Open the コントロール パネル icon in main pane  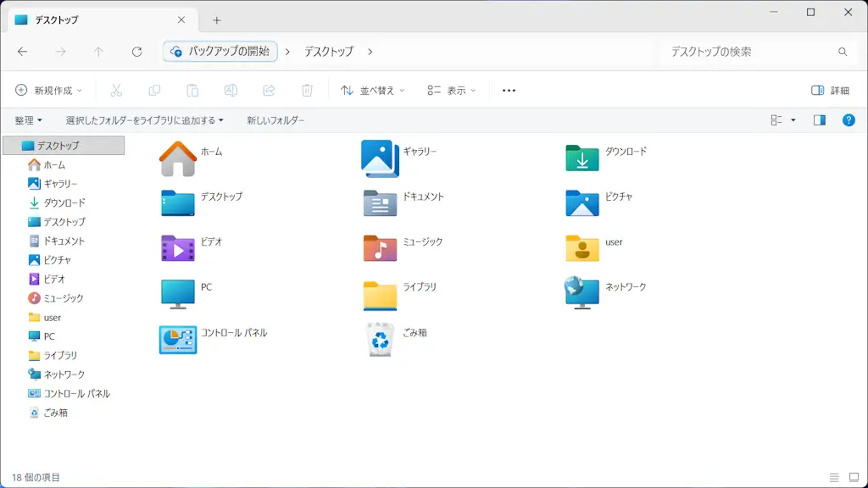click(x=178, y=339)
